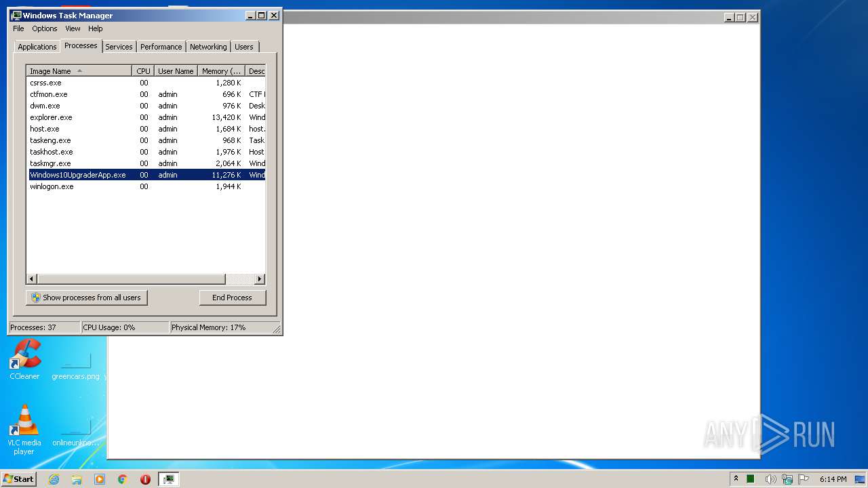
Task: Open the Action Center flag icon
Action: point(804,479)
